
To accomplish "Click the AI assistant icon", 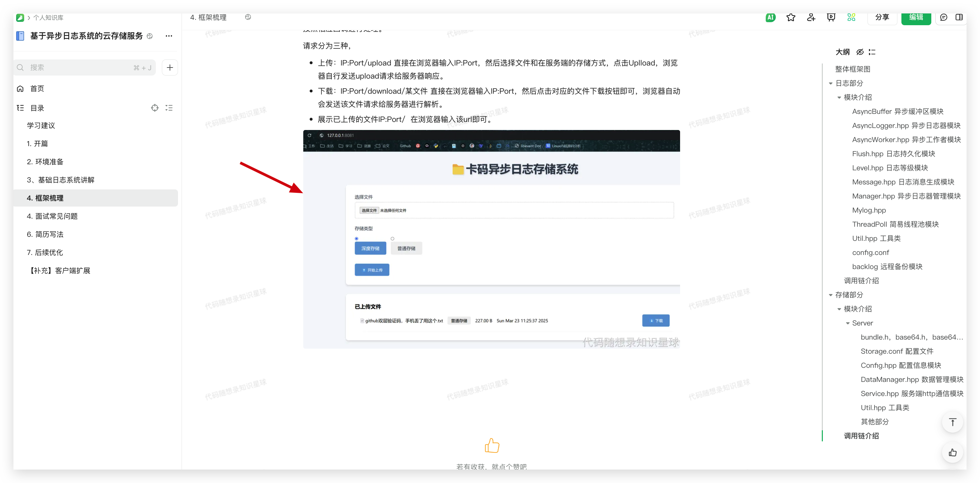I will coord(770,17).
